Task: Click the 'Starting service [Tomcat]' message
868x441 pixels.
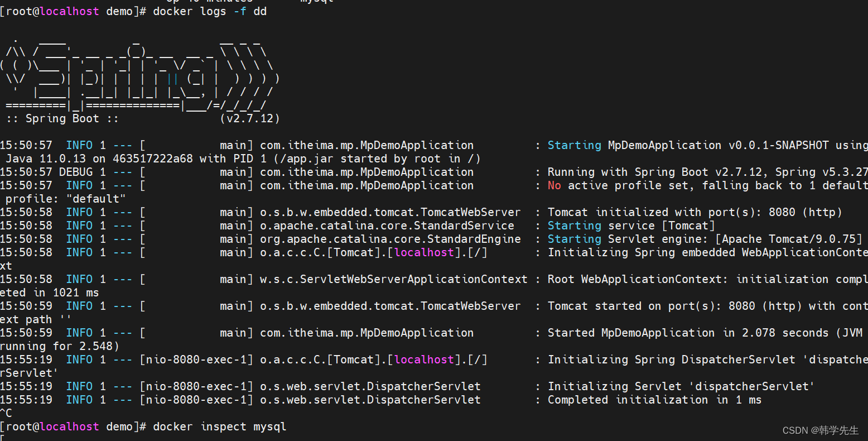Action: pyautogui.click(x=631, y=226)
